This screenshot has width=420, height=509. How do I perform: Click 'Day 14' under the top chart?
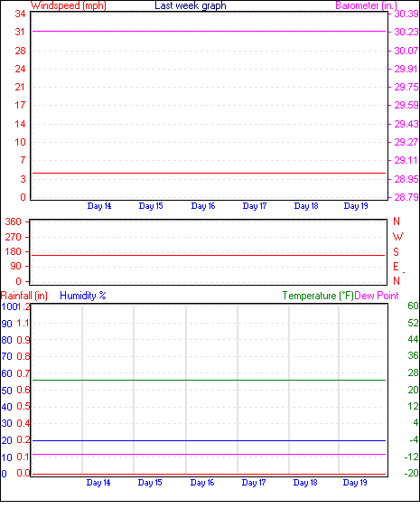[x=99, y=206]
